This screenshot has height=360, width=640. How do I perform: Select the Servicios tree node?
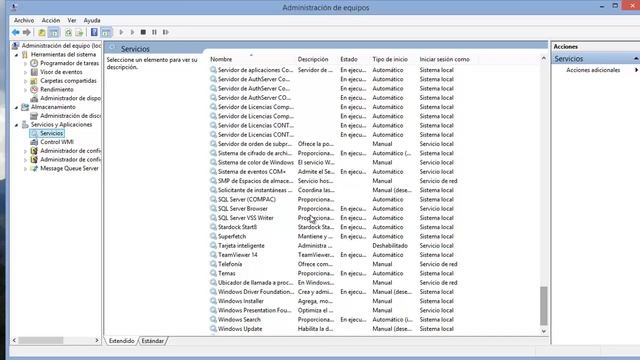coord(51,133)
